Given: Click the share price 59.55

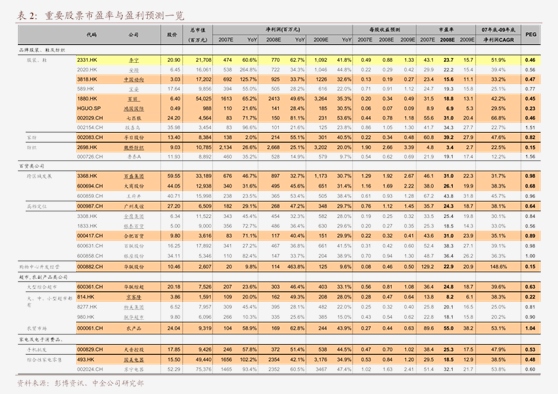Looking at the screenshot, I should coord(174,176).
